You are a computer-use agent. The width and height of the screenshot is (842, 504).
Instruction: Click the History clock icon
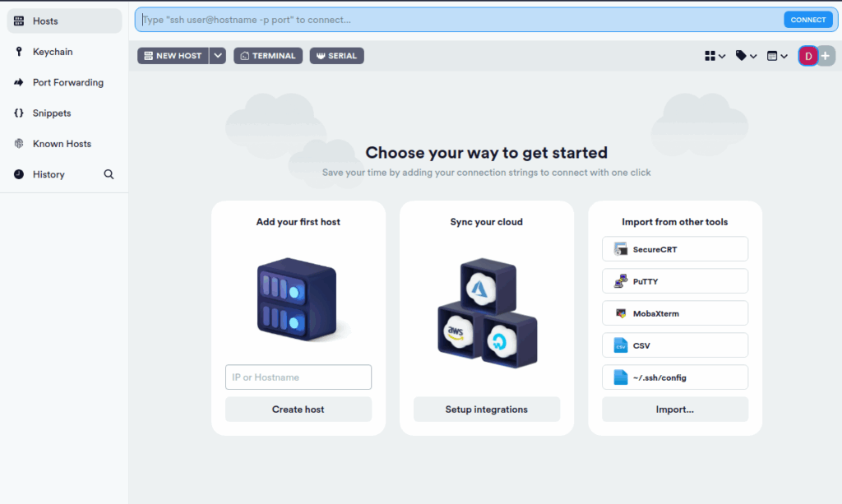(x=19, y=174)
